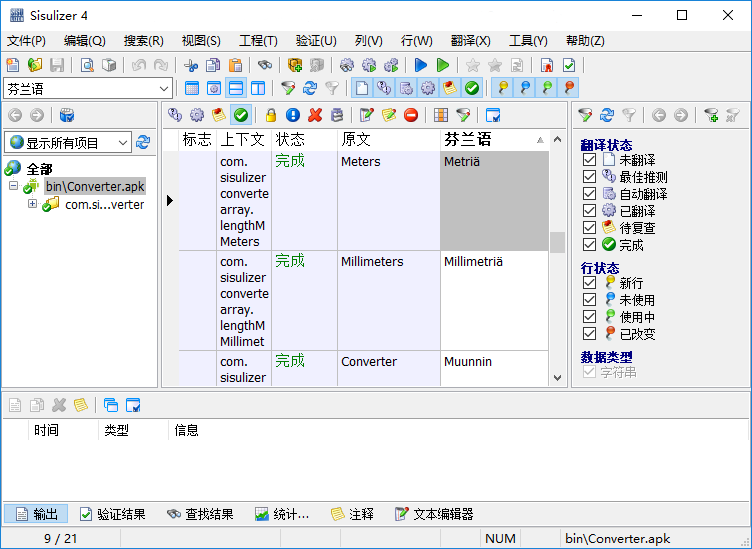Image resolution: width=752 pixels, height=549 pixels.
Task: Click the red X clear translation icon
Action: (315, 115)
